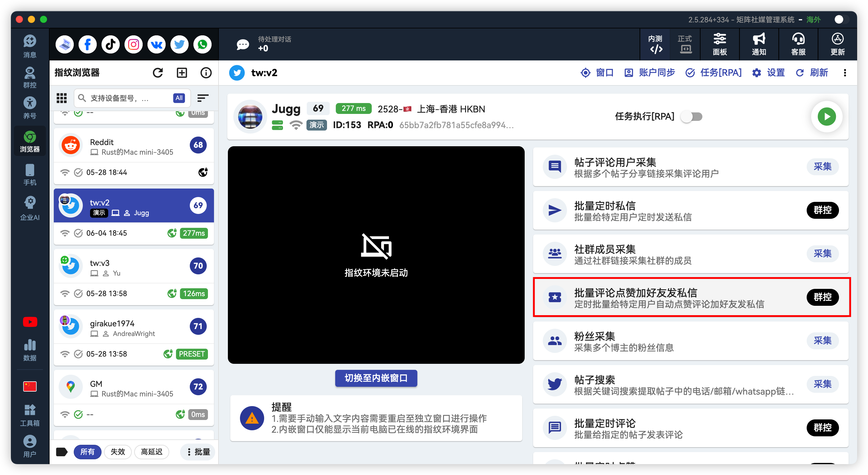Click the 通知 notifications item
Viewport: 868px width, 475px height.
759,44
